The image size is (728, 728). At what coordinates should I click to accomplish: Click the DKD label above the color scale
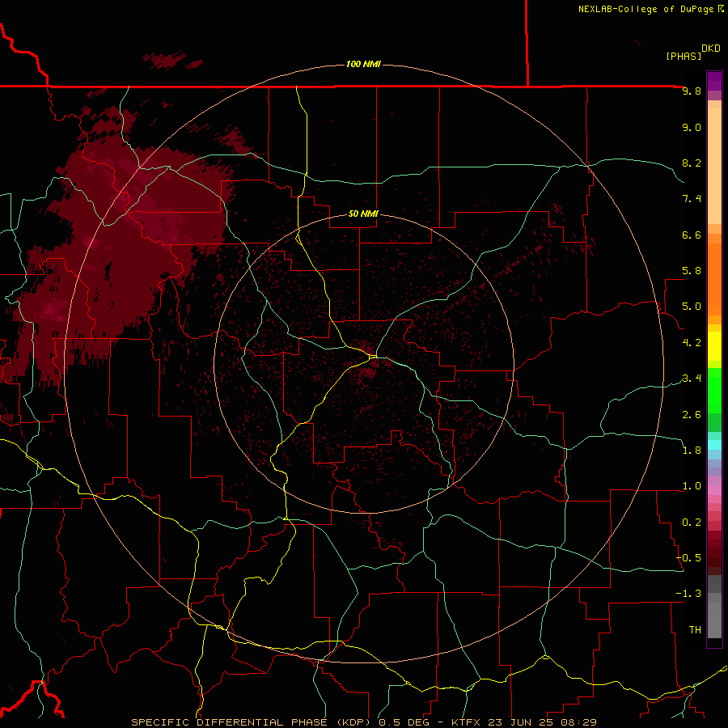pyautogui.click(x=711, y=49)
